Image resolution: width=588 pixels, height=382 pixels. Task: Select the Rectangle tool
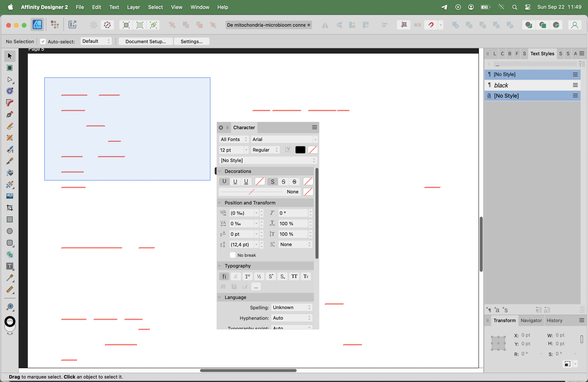(x=10, y=219)
